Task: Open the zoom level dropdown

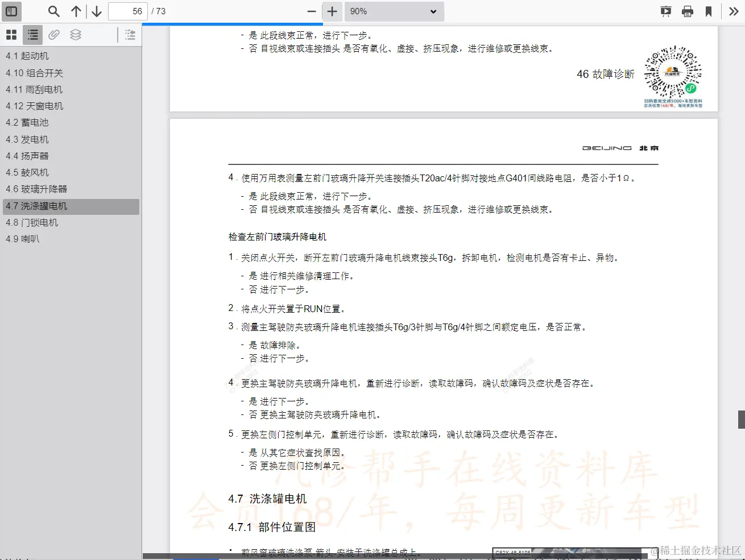Action: pyautogui.click(x=394, y=11)
